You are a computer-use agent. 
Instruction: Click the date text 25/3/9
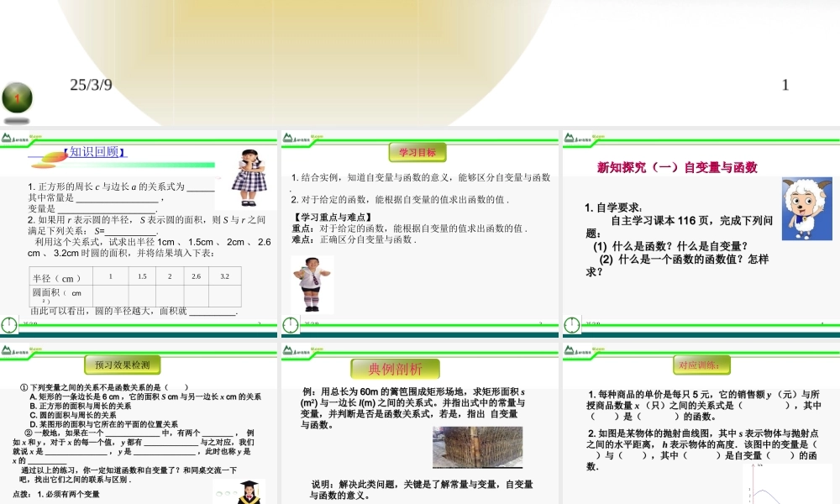91,85
